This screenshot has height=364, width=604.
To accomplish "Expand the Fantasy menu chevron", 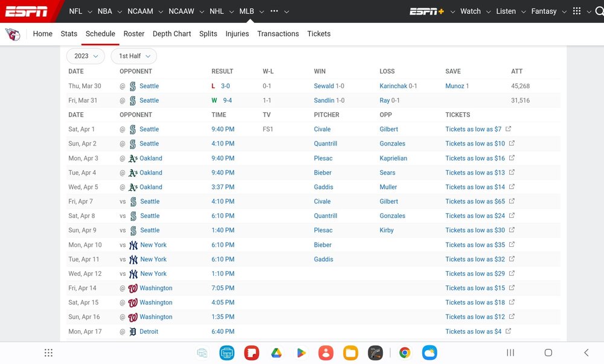I will pyautogui.click(x=564, y=12).
